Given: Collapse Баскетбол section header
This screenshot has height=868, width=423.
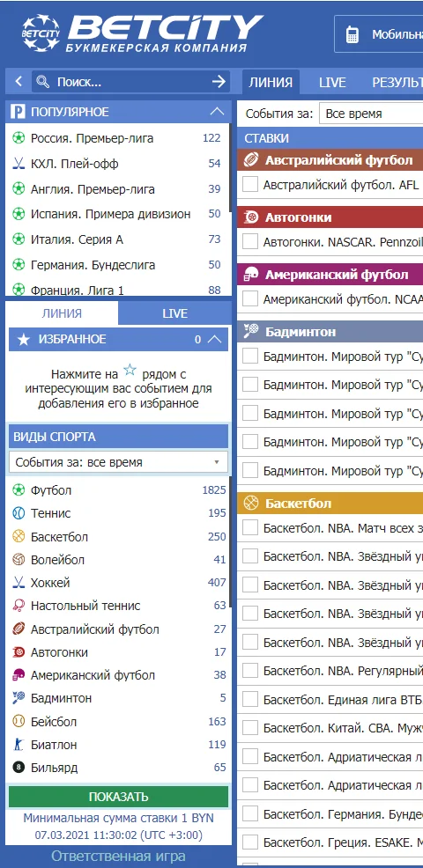Looking at the screenshot, I should [330, 504].
